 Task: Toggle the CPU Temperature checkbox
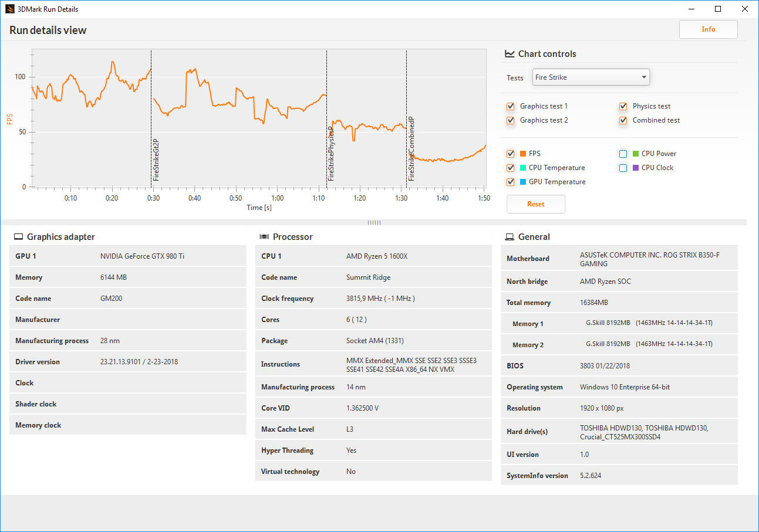pyautogui.click(x=511, y=168)
